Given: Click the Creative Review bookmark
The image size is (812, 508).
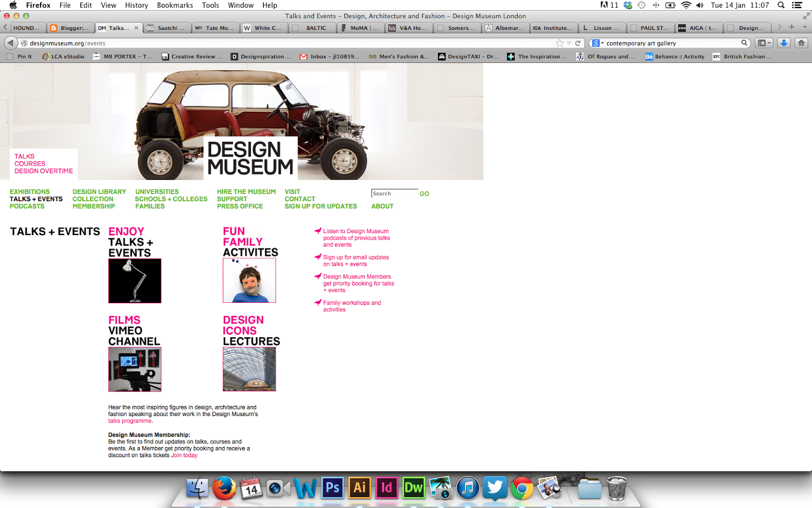Looking at the screenshot, I should tap(192, 56).
